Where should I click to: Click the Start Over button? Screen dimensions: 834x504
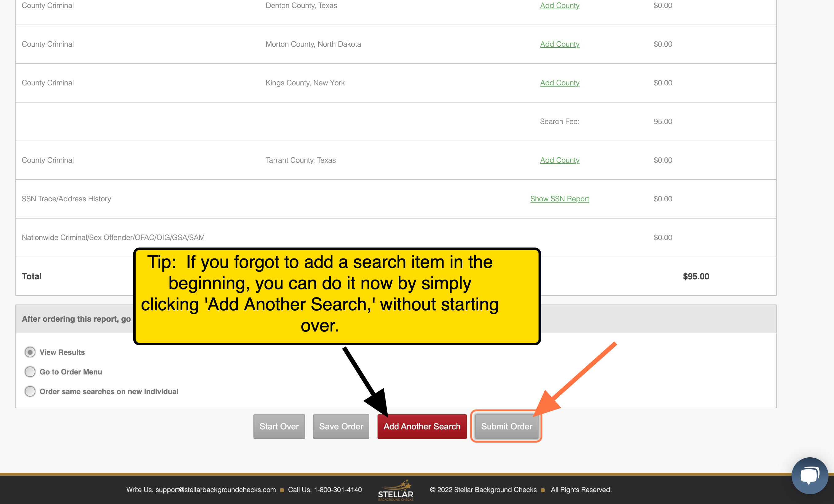tap(279, 427)
